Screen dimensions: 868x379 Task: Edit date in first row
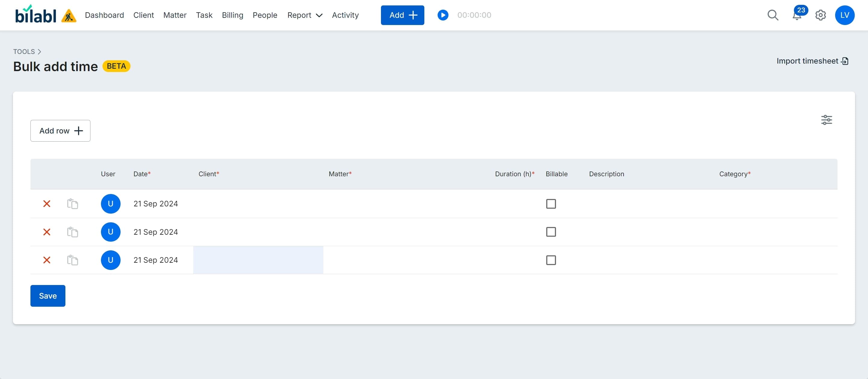pyautogui.click(x=156, y=203)
